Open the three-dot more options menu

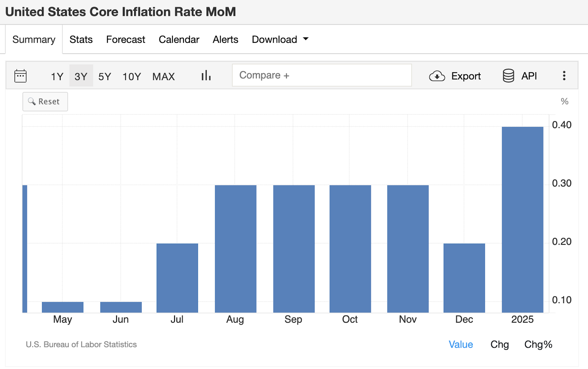564,76
